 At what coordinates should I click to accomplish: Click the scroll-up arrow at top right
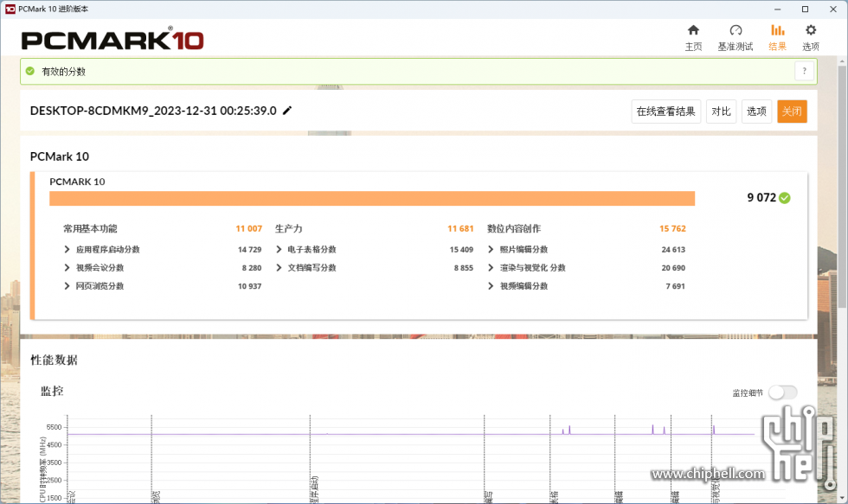(842, 61)
